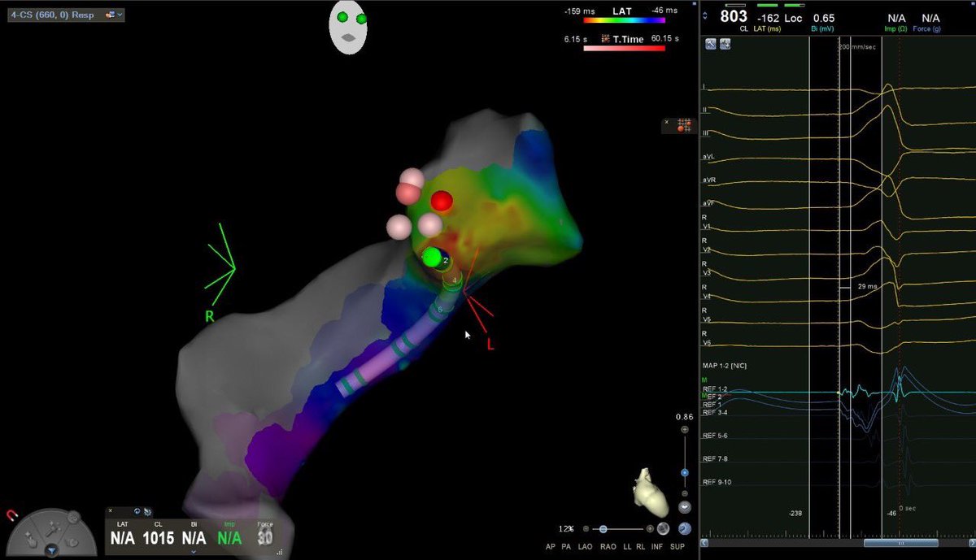Viewport: 976px width, 560px height.
Task: Select the REF 9-10 channel label
Action: click(717, 482)
